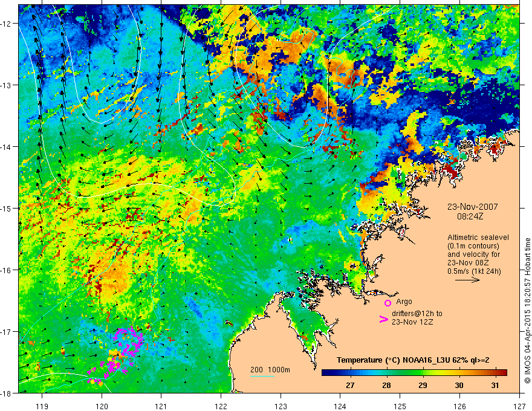Click the Argo magenta circle legend symbol

pyautogui.click(x=388, y=303)
